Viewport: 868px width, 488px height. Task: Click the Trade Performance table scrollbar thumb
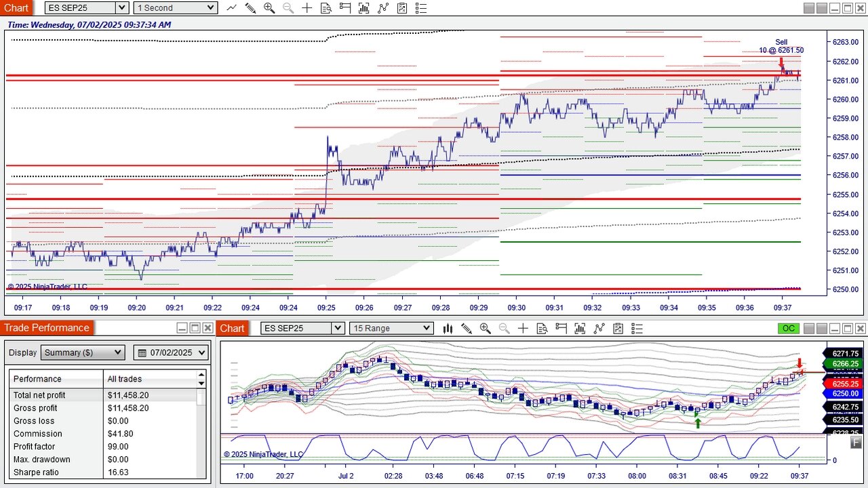(x=201, y=397)
